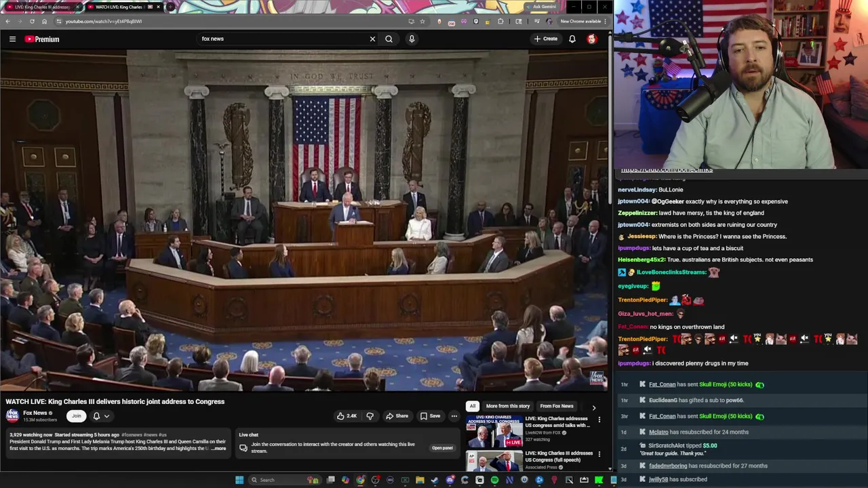Click the Fox News channel name
The image size is (868, 488).
point(35,413)
